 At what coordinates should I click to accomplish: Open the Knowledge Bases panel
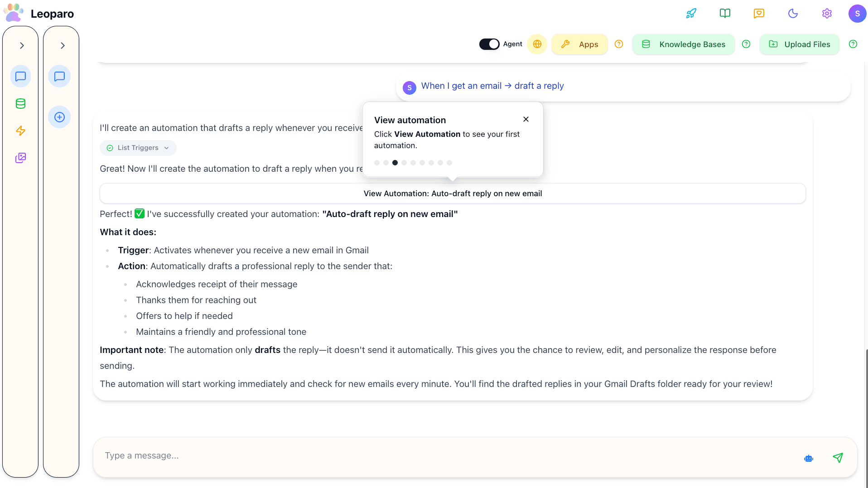tap(683, 44)
